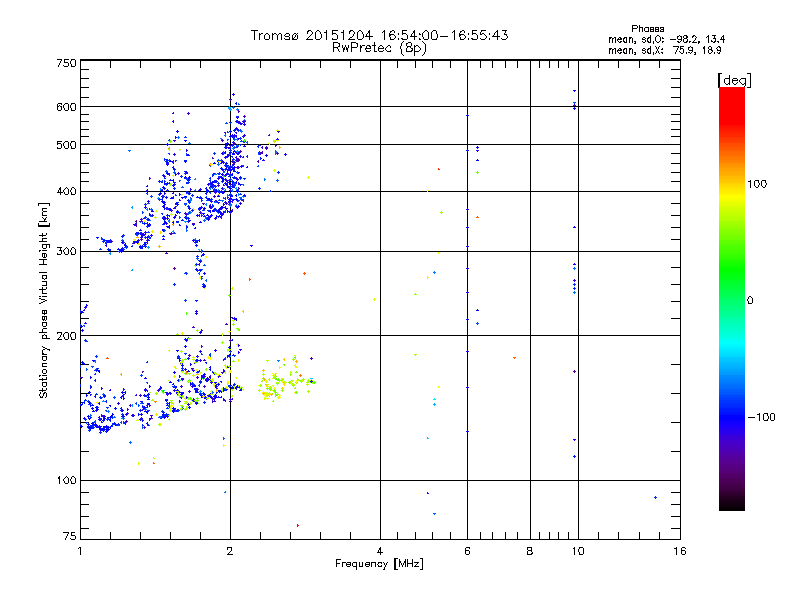Image resolution: width=800 pixels, height=600 pixels.
Task: Click the x-axis tick label '1'
Action: click(x=80, y=551)
